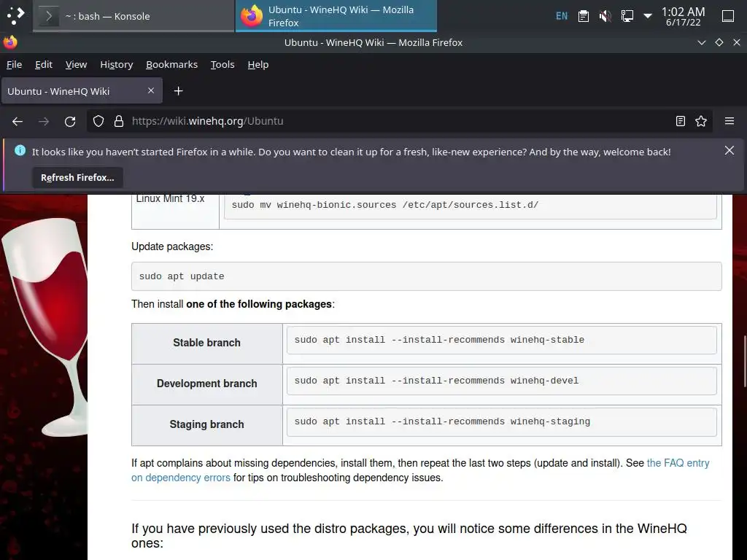This screenshot has height=560, width=747.
Task: Open the Help menu
Action: click(258, 64)
